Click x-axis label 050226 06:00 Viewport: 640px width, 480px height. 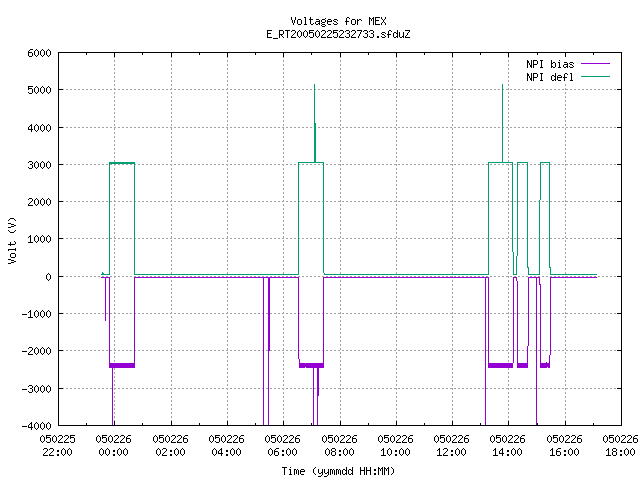(282, 445)
